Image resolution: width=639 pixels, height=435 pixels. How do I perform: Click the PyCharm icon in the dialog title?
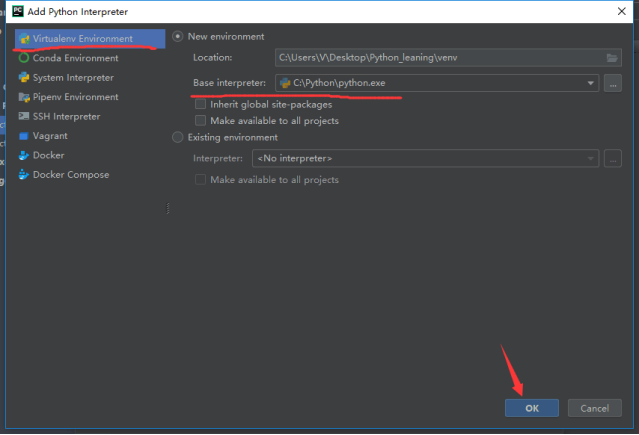pos(18,11)
